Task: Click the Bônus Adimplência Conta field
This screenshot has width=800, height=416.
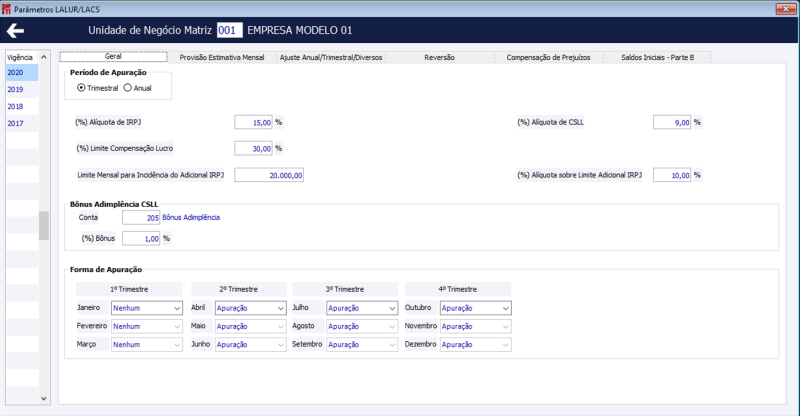Action: coord(141,217)
